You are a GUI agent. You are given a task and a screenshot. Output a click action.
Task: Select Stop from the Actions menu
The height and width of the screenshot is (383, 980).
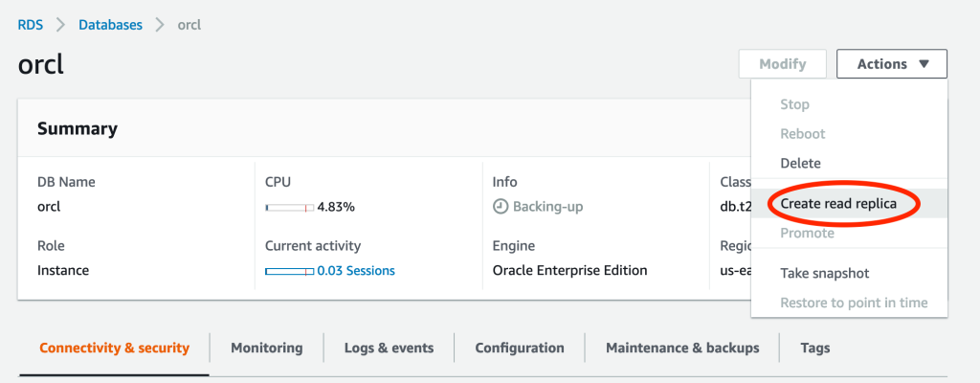coord(794,104)
